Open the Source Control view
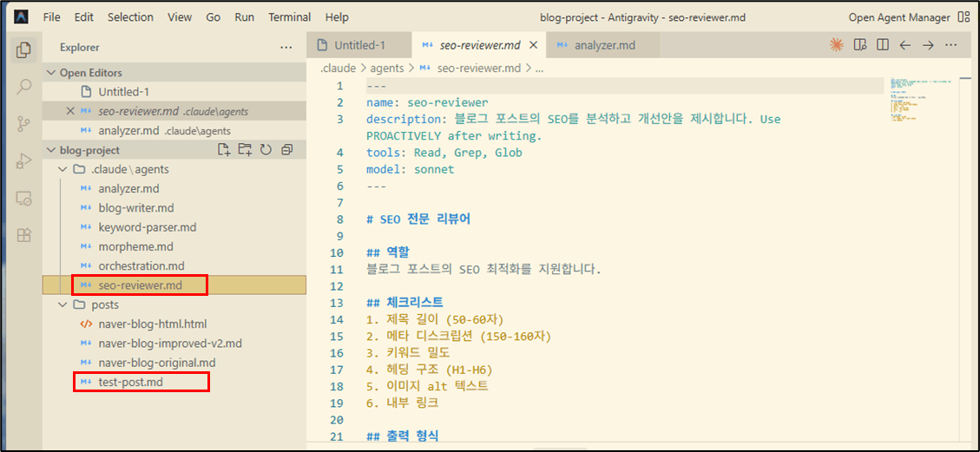This screenshot has height=452, width=980. tap(24, 123)
